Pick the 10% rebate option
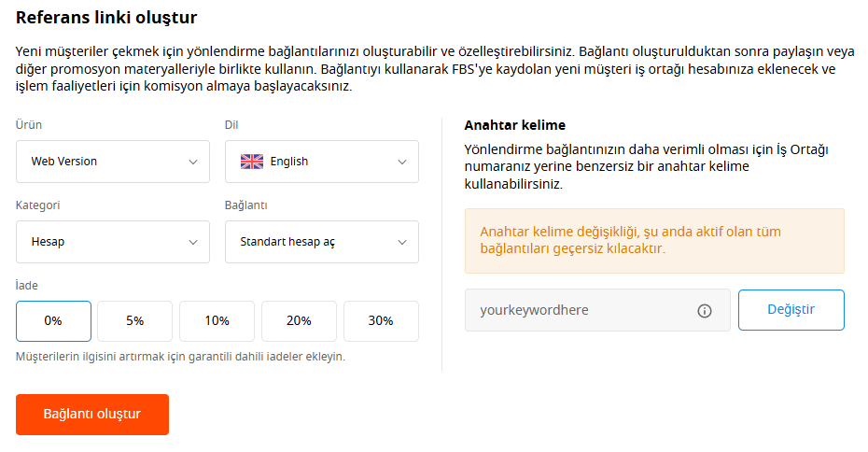868x452 pixels. click(217, 321)
